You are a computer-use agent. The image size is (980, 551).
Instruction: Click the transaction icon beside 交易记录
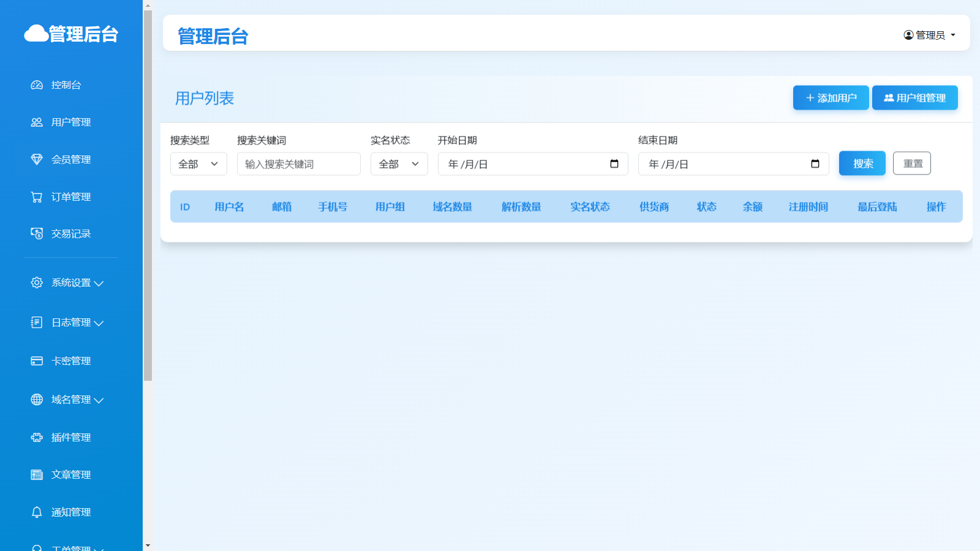click(x=37, y=234)
